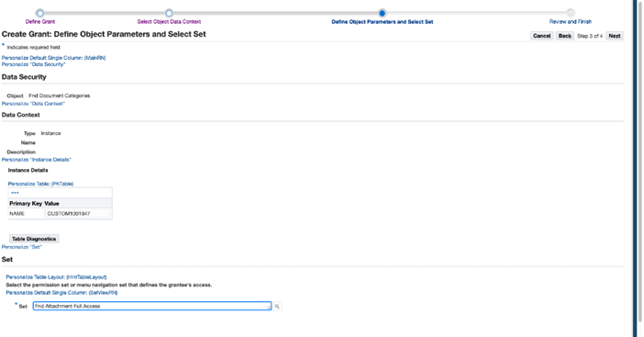
Task: Select the Instance type value
Action: click(x=51, y=133)
